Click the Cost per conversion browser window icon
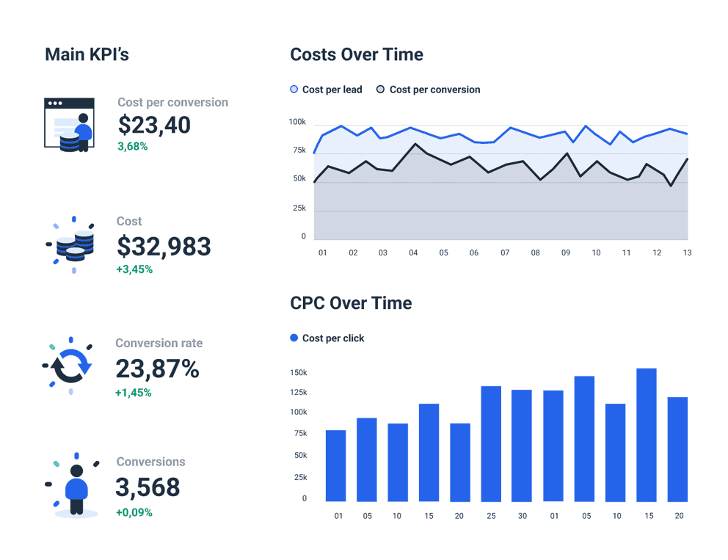Screen dimensions: 728x560 click(70, 122)
